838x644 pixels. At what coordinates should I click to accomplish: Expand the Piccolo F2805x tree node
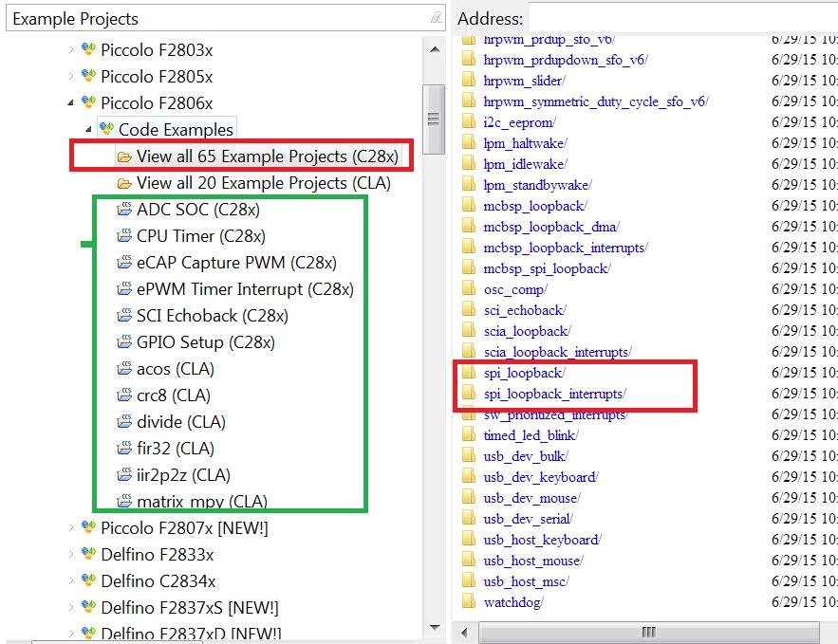click(71, 77)
